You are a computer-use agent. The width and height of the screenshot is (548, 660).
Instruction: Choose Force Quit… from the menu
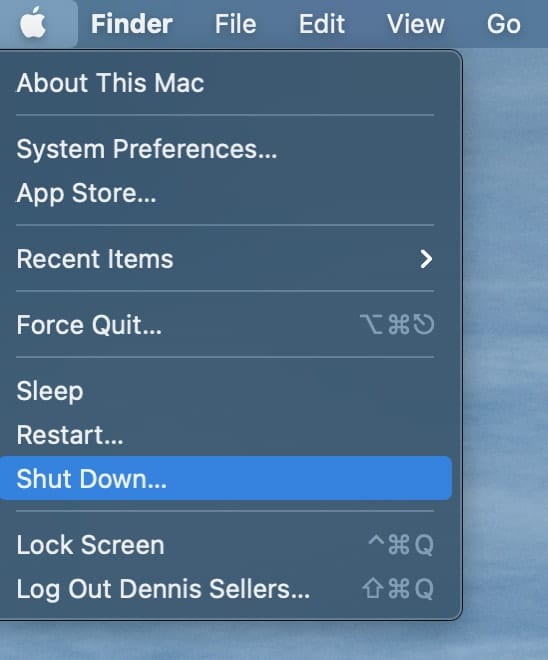[x=225, y=325]
